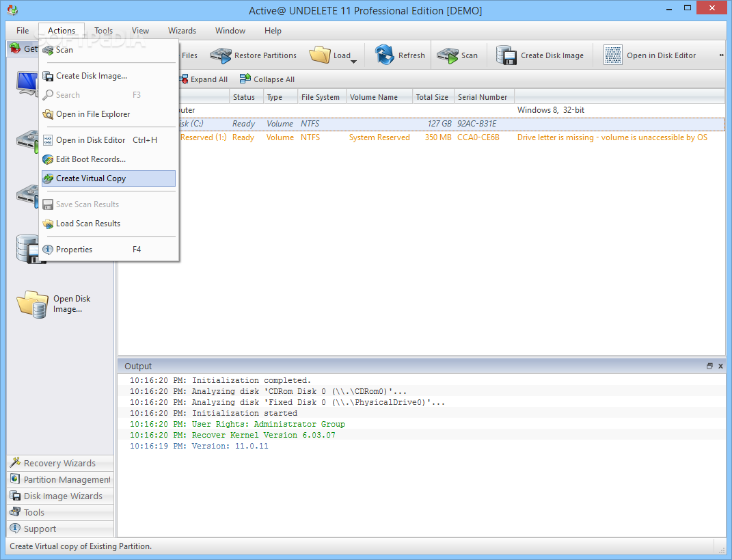Click the Scan icon in the Actions menu
Screen dimensions: 732x560
point(48,50)
